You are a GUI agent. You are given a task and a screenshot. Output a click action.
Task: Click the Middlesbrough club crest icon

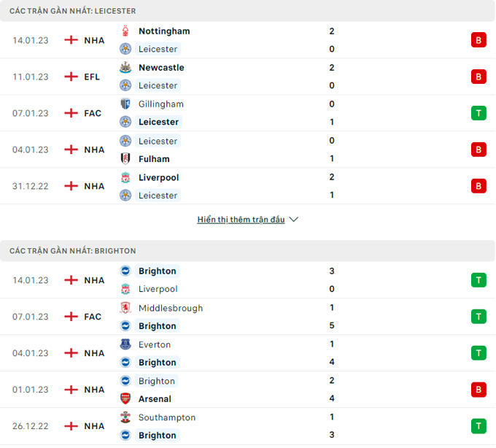pyautogui.click(x=125, y=308)
